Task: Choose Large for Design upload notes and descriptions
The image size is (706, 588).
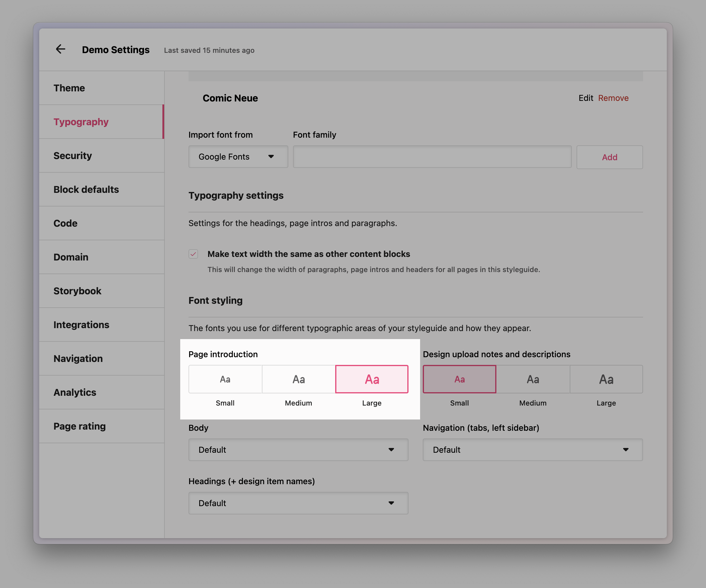Action: 606,379
